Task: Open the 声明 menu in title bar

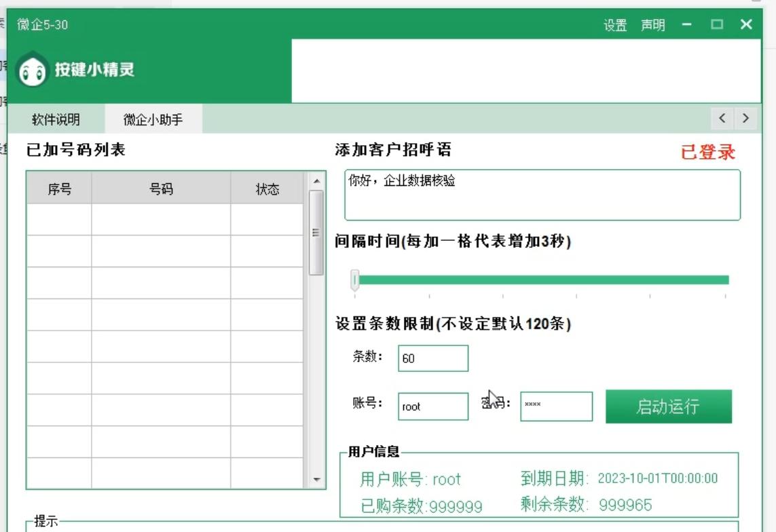Action: pyautogui.click(x=652, y=24)
